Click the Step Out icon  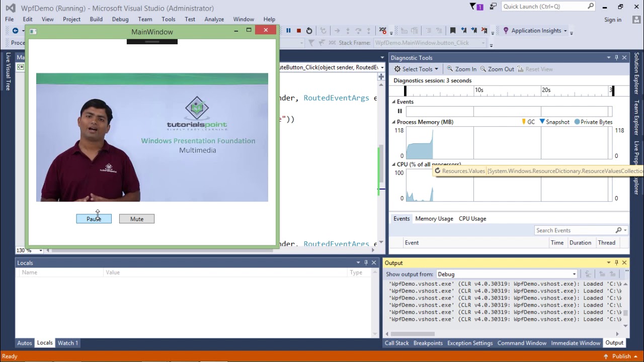point(369,31)
